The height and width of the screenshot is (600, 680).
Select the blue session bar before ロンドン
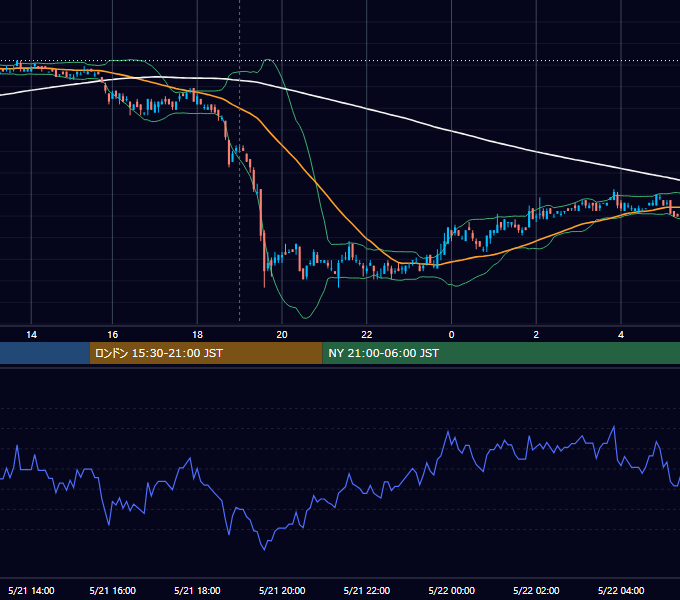click(45, 353)
